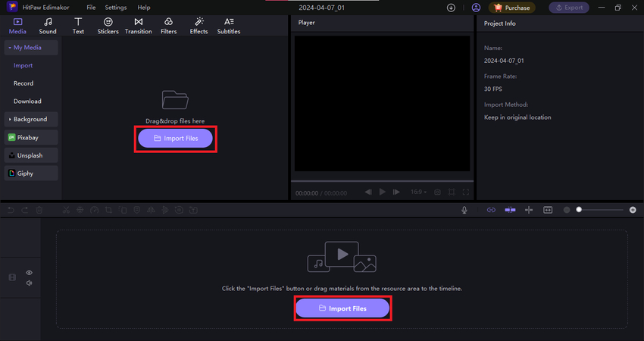The width and height of the screenshot is (644, 341).
Task: Click the account profile icon
Action: (475, 8)
